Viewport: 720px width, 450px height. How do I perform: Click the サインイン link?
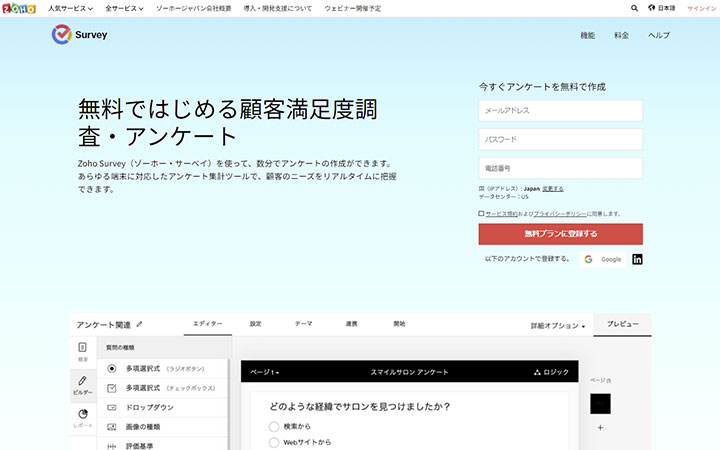pyautogui.click(x=701, y=8)
